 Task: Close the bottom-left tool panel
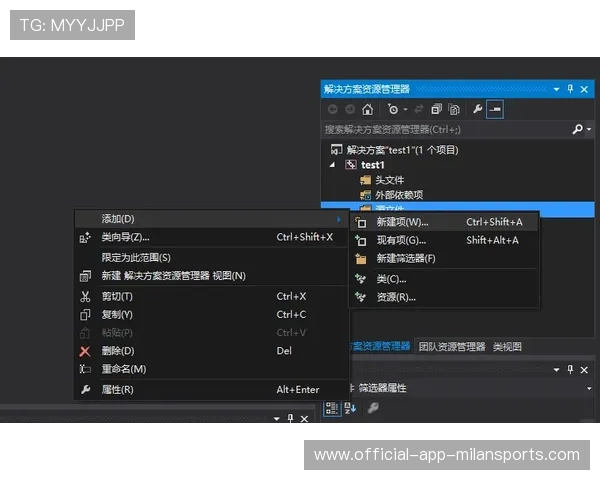304,419
